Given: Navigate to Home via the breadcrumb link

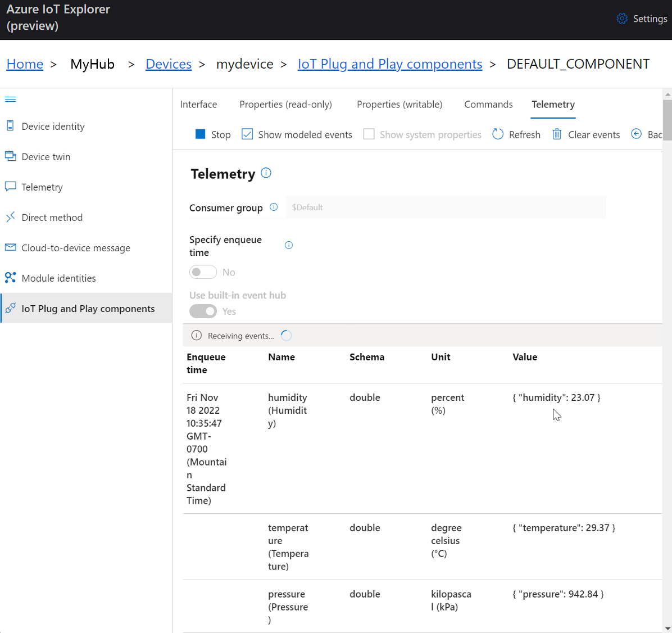Looking at the screenshot, I should [x=25, y=64].
